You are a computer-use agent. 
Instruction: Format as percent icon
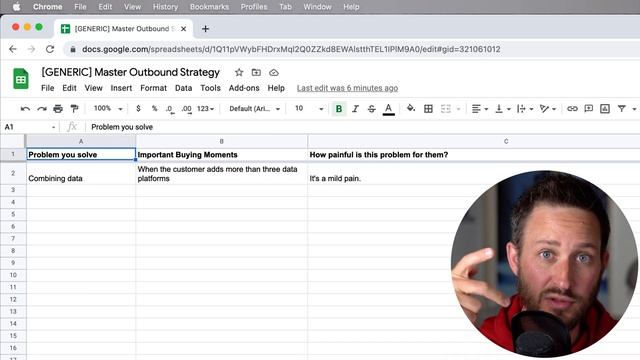(154, 109)
